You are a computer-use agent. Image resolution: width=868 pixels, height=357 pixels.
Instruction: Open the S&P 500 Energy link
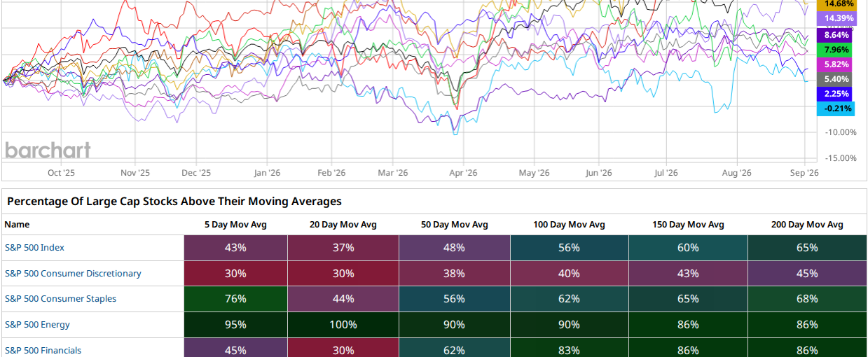[x=37, y=325]
